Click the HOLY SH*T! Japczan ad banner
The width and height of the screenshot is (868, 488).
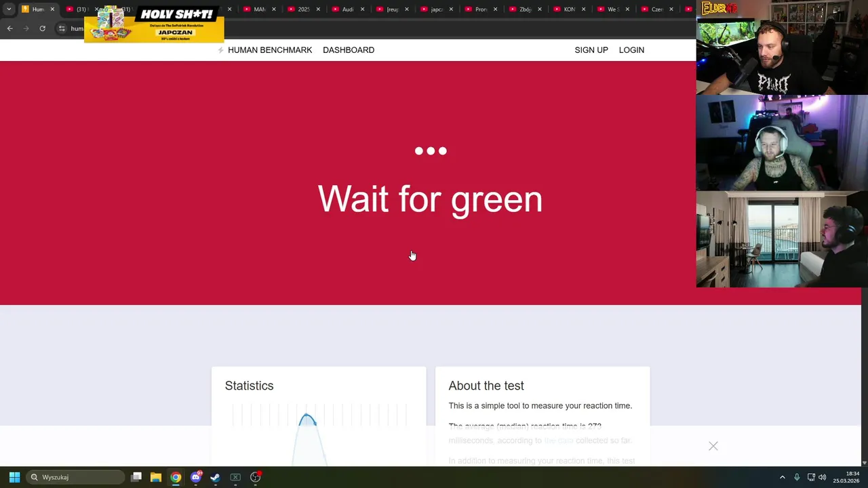click(x=154, y=24)
